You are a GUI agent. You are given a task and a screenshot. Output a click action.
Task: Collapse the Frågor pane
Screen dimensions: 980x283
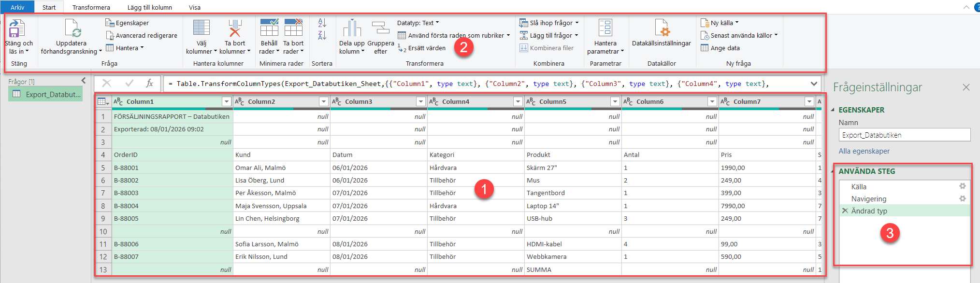[83, 81]
